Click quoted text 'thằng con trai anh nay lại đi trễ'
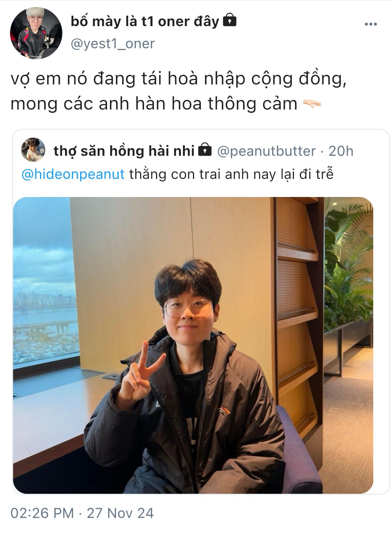 point(232,174)
